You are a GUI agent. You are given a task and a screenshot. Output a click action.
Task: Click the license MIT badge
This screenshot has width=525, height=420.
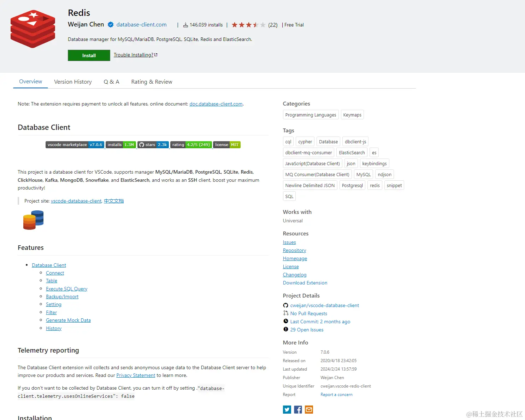point(227,145)
